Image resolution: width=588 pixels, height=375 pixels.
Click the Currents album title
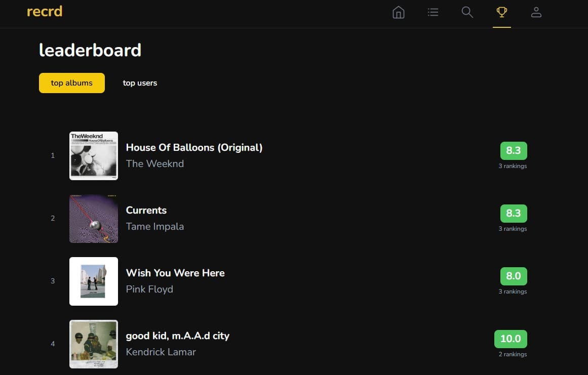[x=146, y=211]
